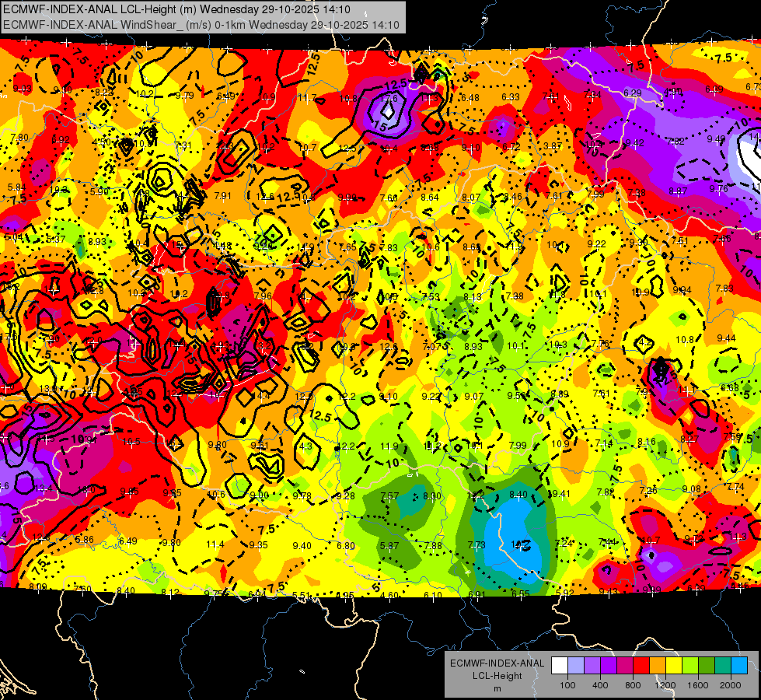Click the legend label '2000'
761x700 pixels.
(x=731, y=685)
